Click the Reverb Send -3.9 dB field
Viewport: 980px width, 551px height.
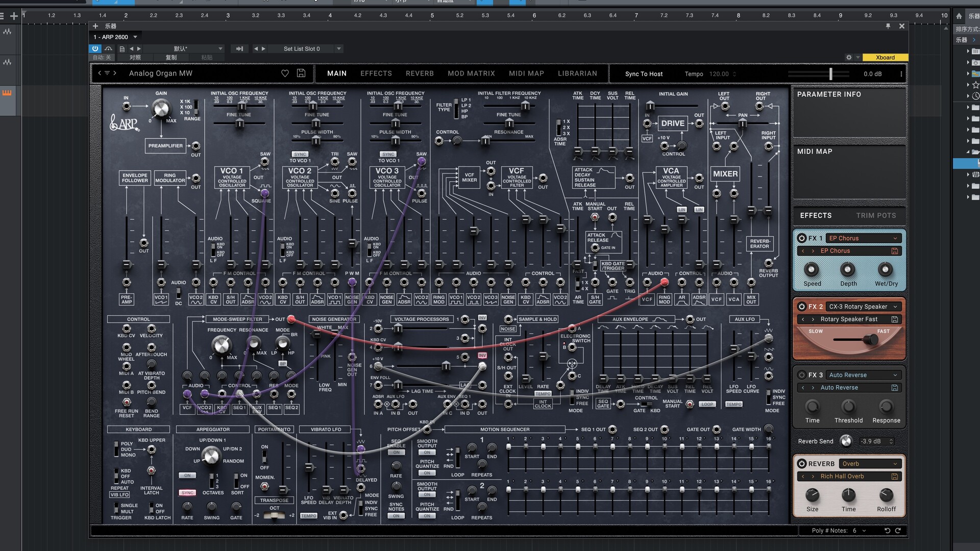tap(877, 441)
